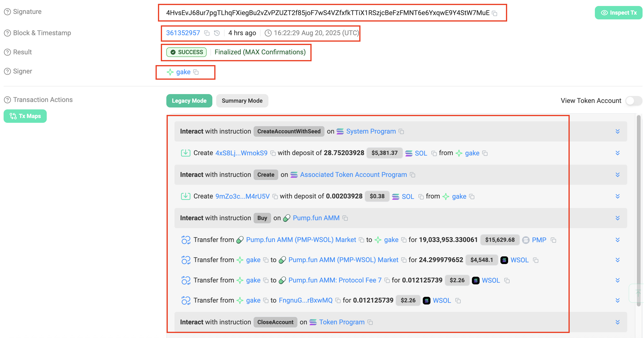The width and height of the screenshot is (644, 338).
Task: Copy the transaction signature
Action: pos(494,13)
